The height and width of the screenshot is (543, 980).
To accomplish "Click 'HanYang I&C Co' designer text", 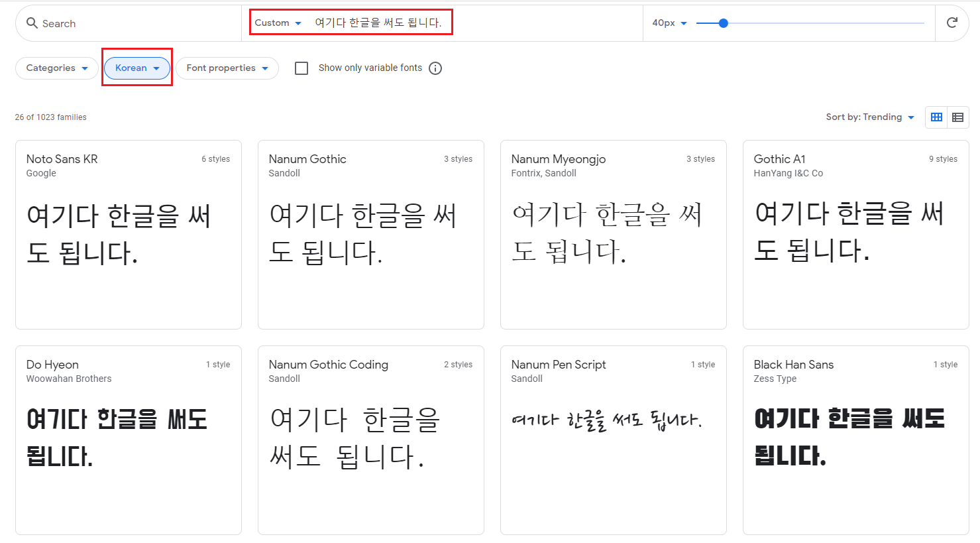I will 789,173.
